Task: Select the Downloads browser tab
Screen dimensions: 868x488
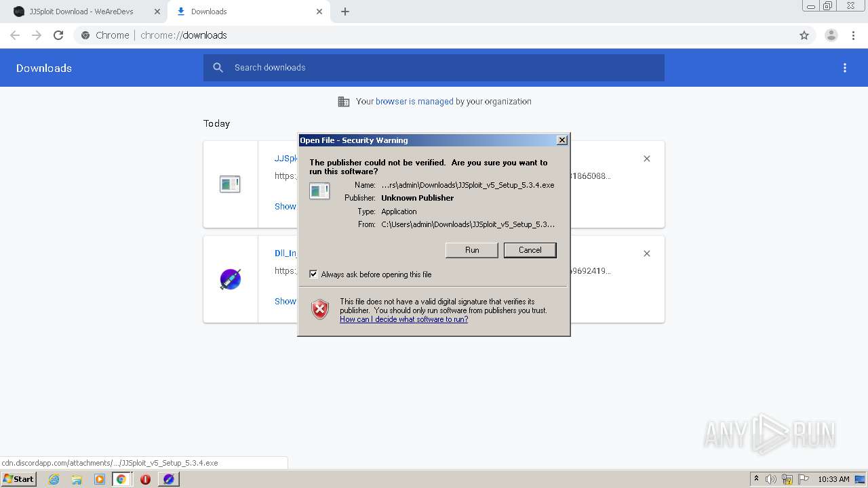Action: coord(209,12)
